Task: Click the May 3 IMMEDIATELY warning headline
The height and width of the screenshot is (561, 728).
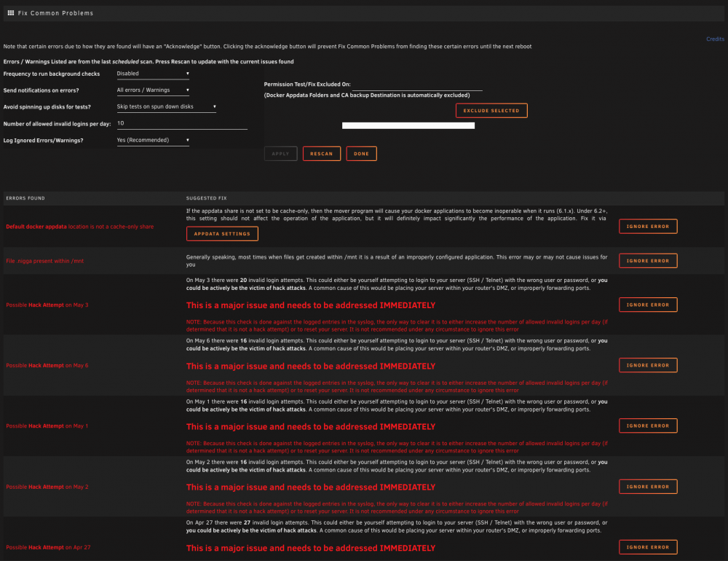Action: click(x=311, y=305)
